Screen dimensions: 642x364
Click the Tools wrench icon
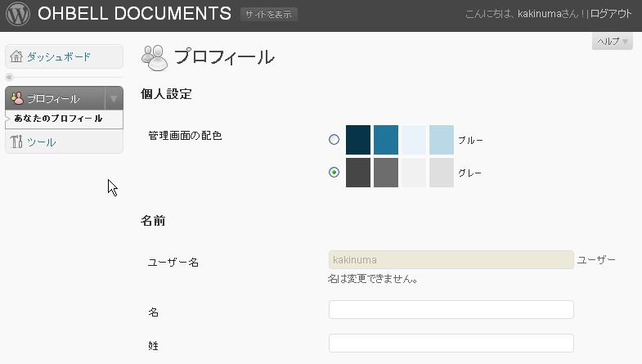16,142
